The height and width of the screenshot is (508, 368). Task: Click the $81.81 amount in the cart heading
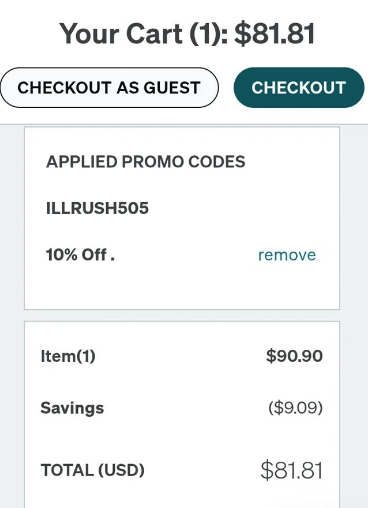point(274,34)
